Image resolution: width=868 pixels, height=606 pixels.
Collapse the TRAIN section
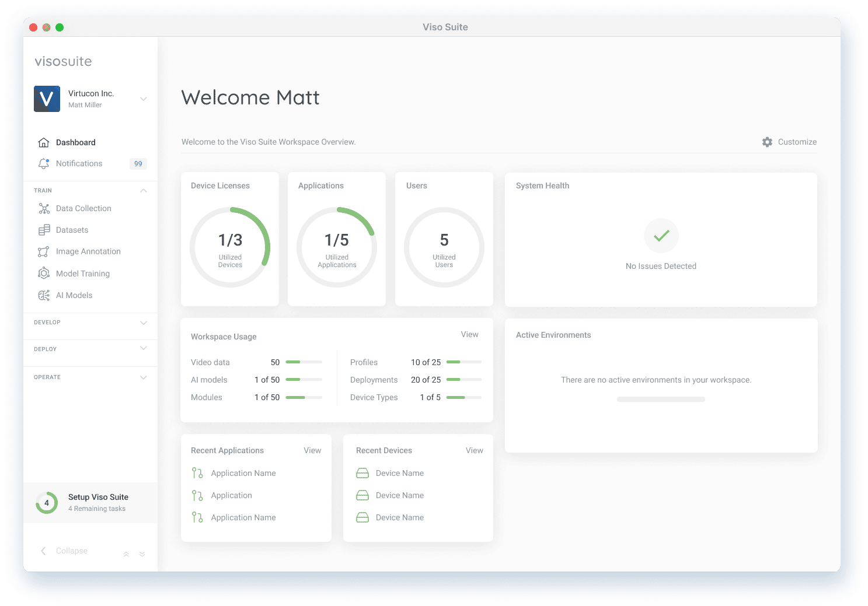[x=144, y=191]
